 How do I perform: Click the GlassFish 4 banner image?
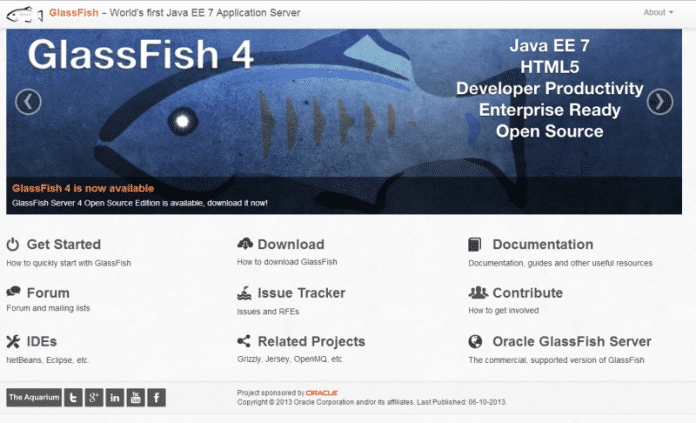345,110
